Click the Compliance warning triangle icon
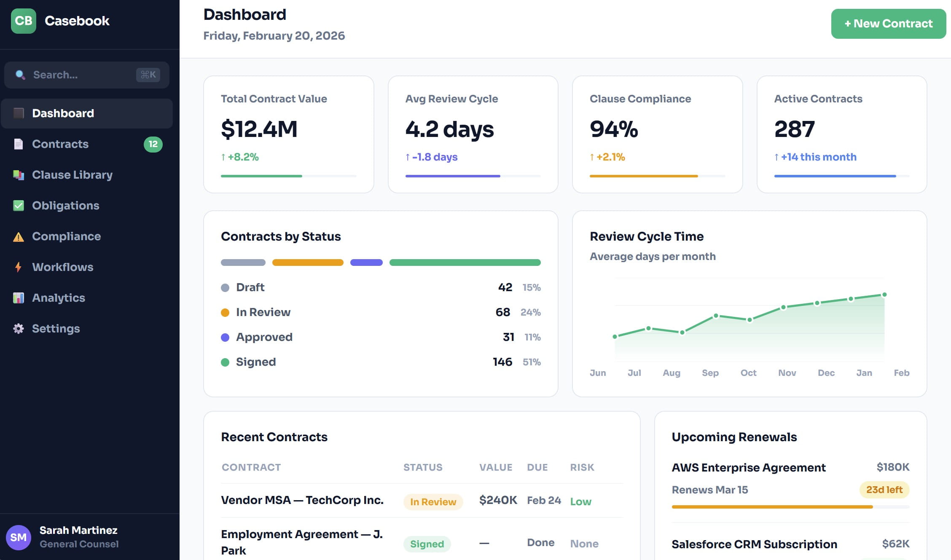 pos(18,237)
